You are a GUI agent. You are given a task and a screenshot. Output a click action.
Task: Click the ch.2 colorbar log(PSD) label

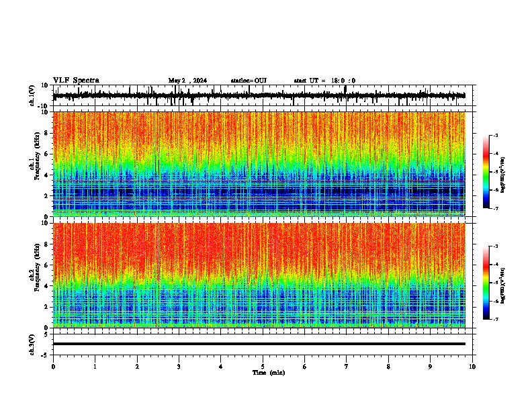[x=503, y=286]
